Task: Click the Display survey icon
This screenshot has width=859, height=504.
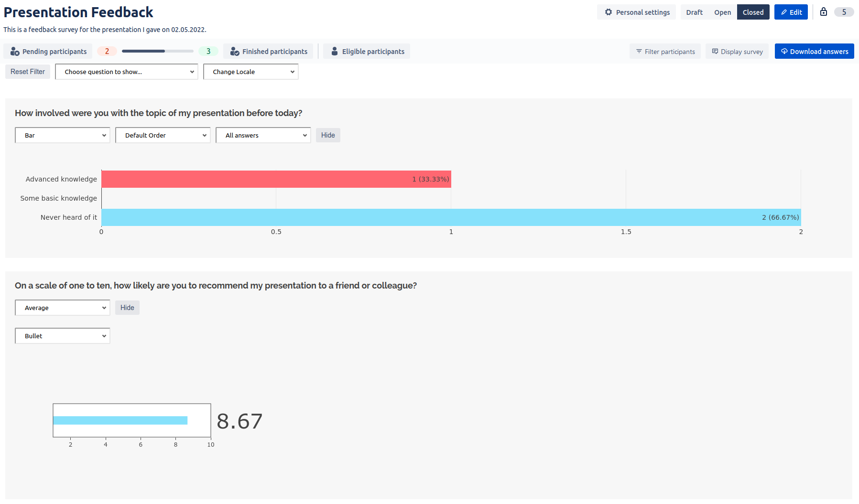Action: (x=715, y=52)
